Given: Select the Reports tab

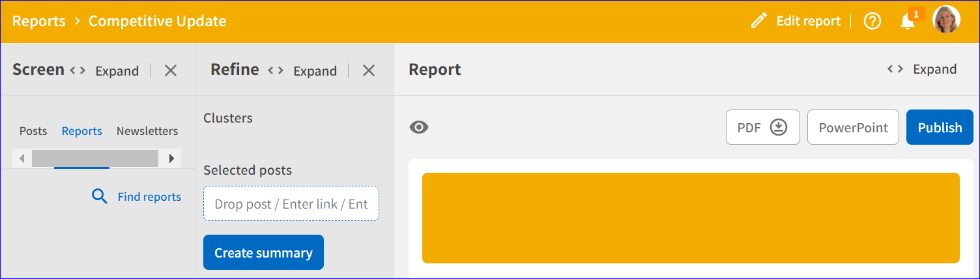Looking at the screenshot, I should [x=82, y=131].
